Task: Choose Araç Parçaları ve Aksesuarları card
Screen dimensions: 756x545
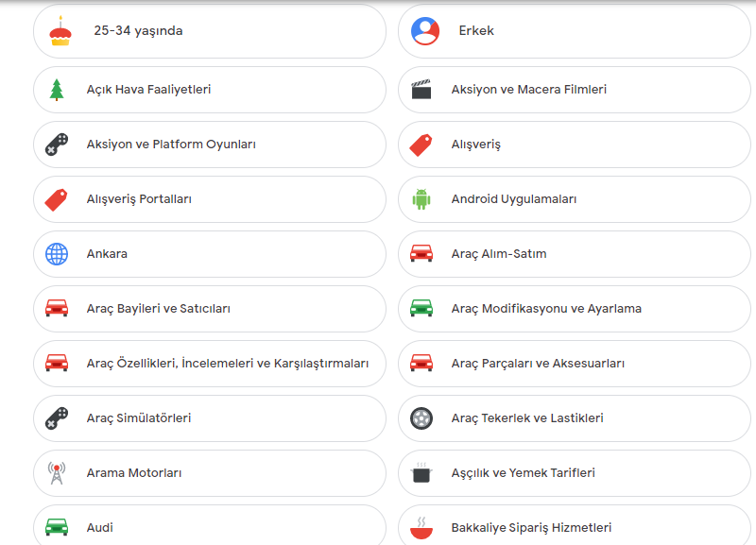Action: (574, 364)
